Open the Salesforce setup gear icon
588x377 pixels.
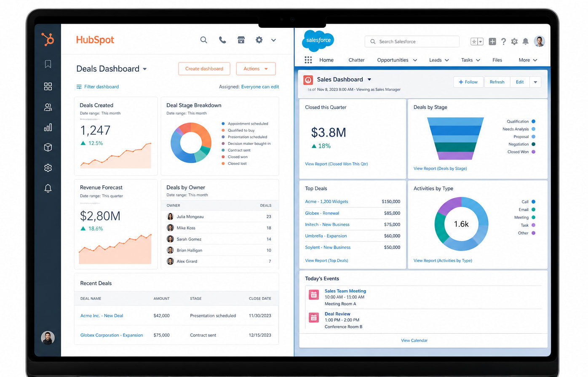pos(514,41)
